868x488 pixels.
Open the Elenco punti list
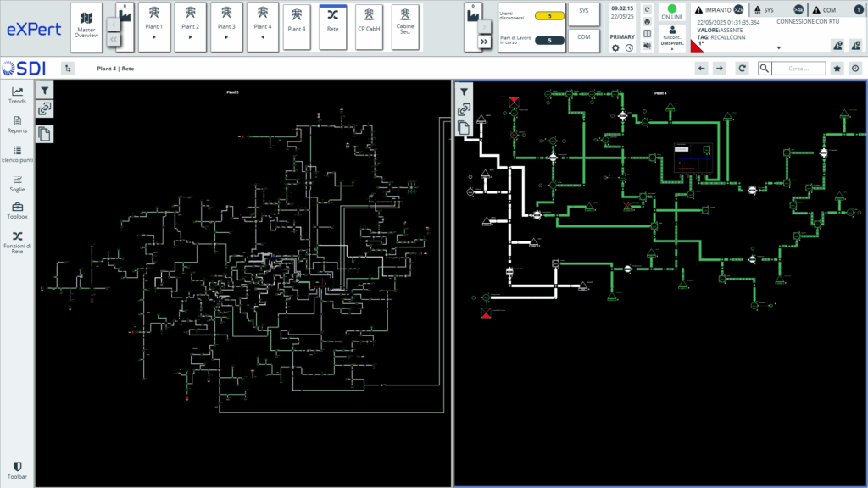[17, 153]
